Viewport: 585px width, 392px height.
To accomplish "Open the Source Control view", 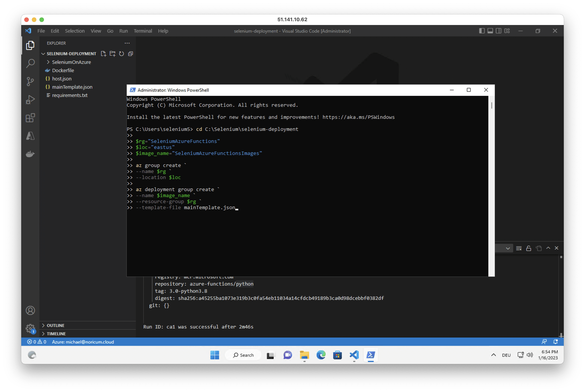I will point(30,81).
